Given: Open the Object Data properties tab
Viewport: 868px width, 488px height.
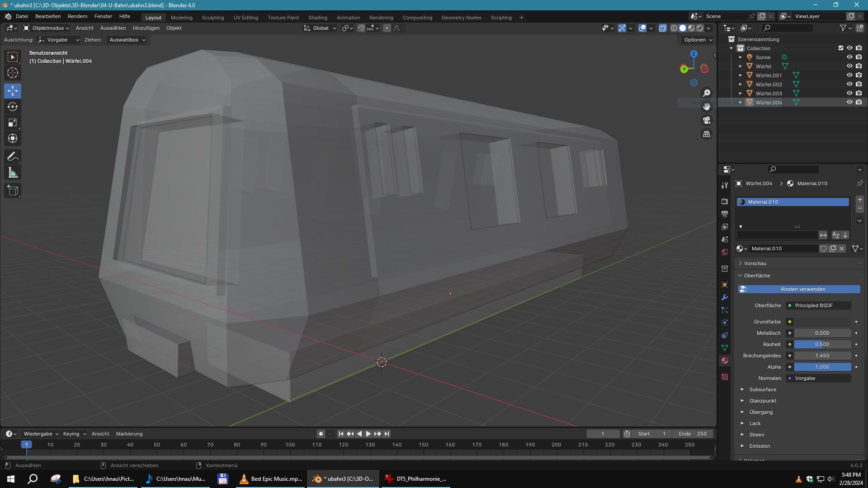Looking at the screenshot, I should (x=725, y=348).
